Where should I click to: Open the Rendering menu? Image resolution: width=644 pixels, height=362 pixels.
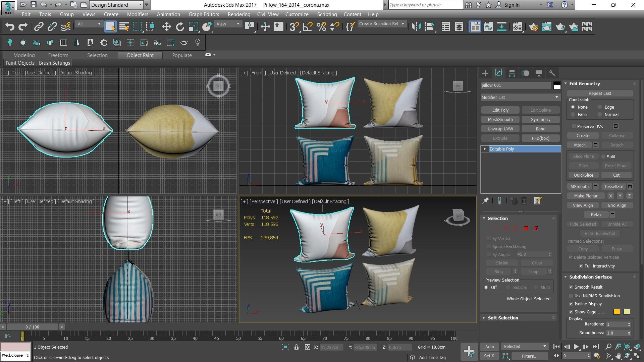point(239,14)
